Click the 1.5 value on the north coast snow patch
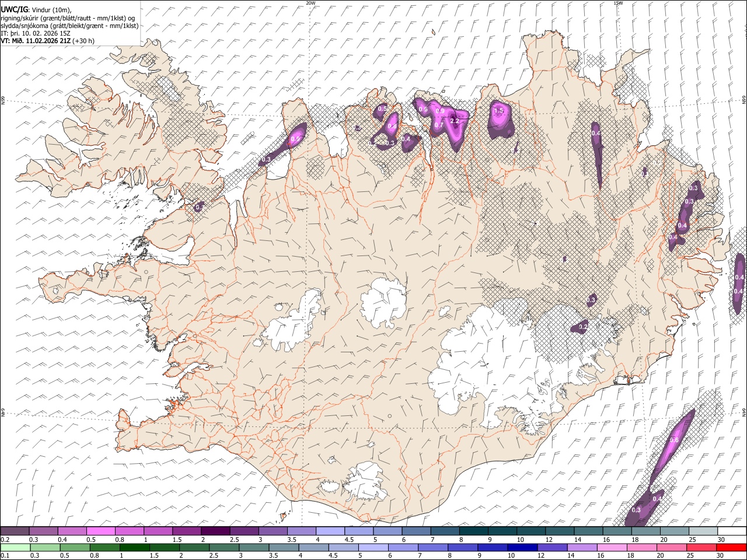The image size is (747, 560). 498,110
